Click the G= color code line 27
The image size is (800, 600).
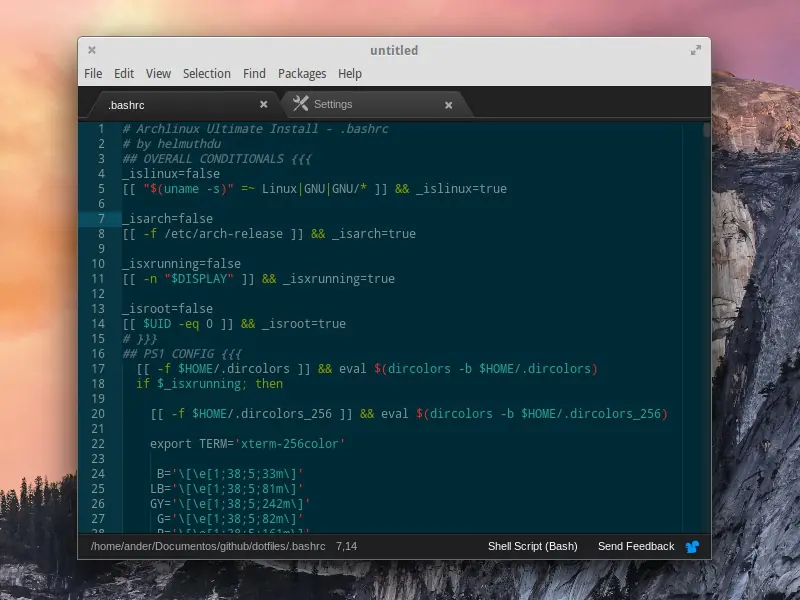click(x=230, y=519)
